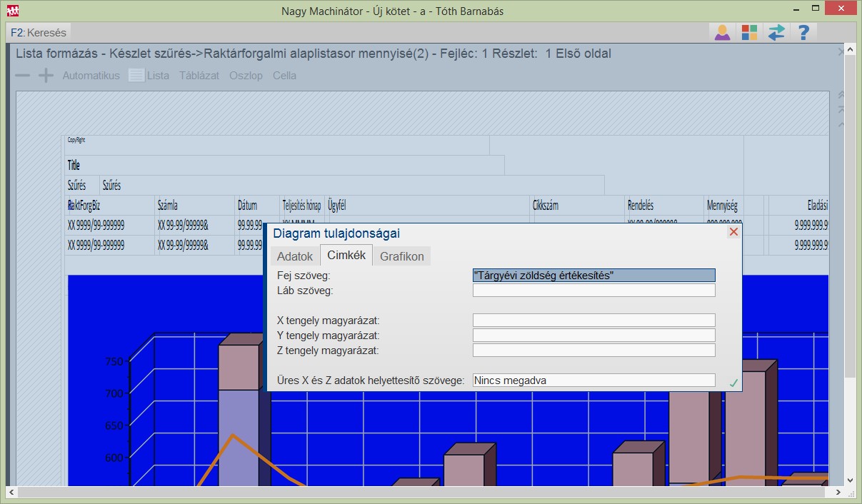Select the Cimkék tab
862x504 pixels.
click(x=346, y=256)
